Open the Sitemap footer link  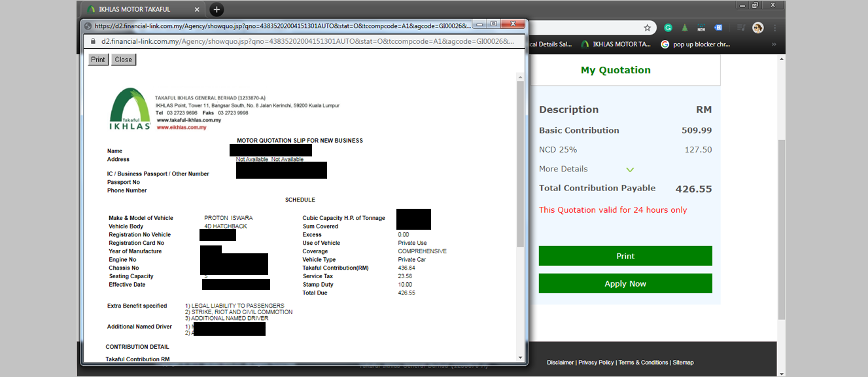[683, 362]
